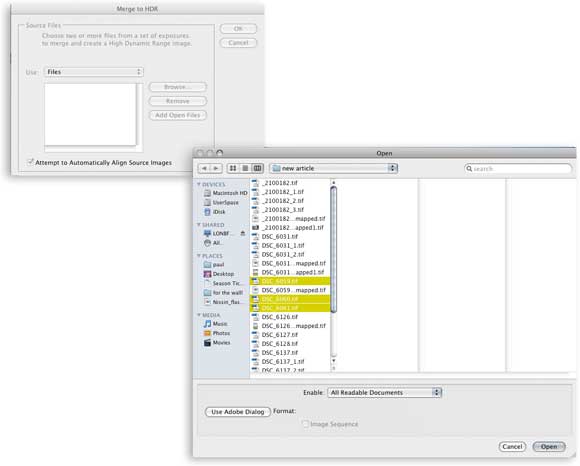Collapse the SHARED sidebar section
The height and width of the screenshot is (466, 580).
pyautogui.click(x=199, y=224)
